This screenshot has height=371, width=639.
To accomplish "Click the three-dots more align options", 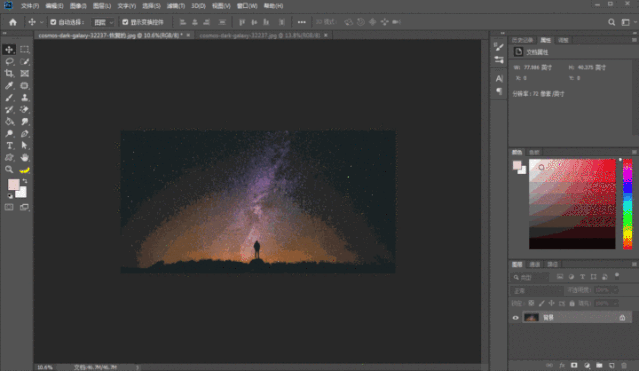I will tap(302, 22).
